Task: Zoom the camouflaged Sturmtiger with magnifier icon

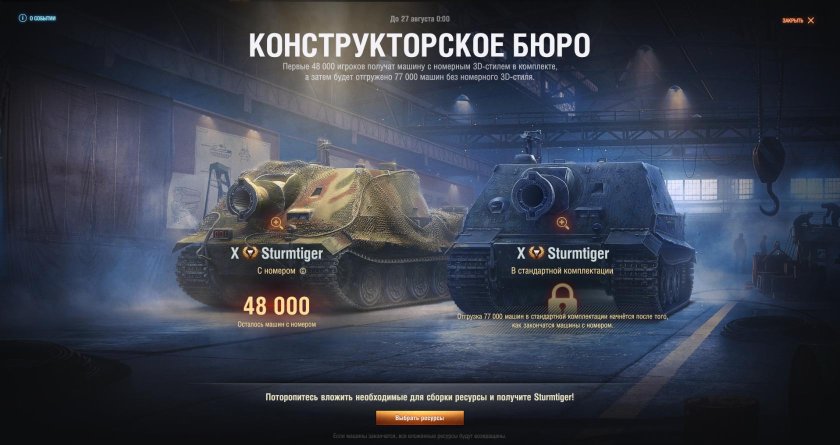Action: 276,222
